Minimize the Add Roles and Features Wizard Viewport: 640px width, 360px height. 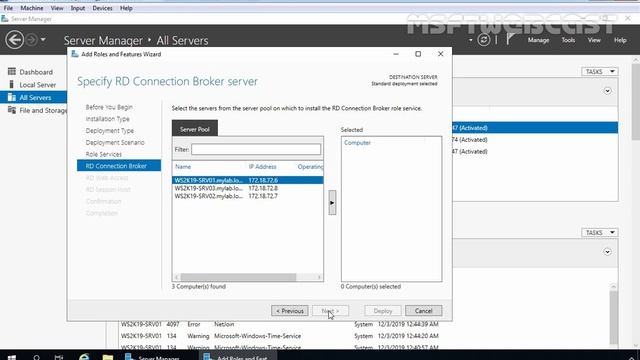396,54
